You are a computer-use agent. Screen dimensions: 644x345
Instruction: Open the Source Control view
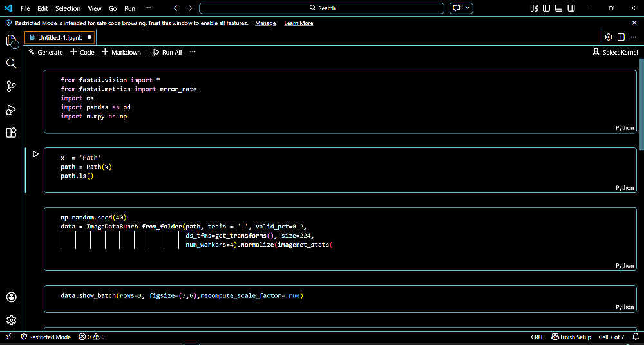point(11,86)
